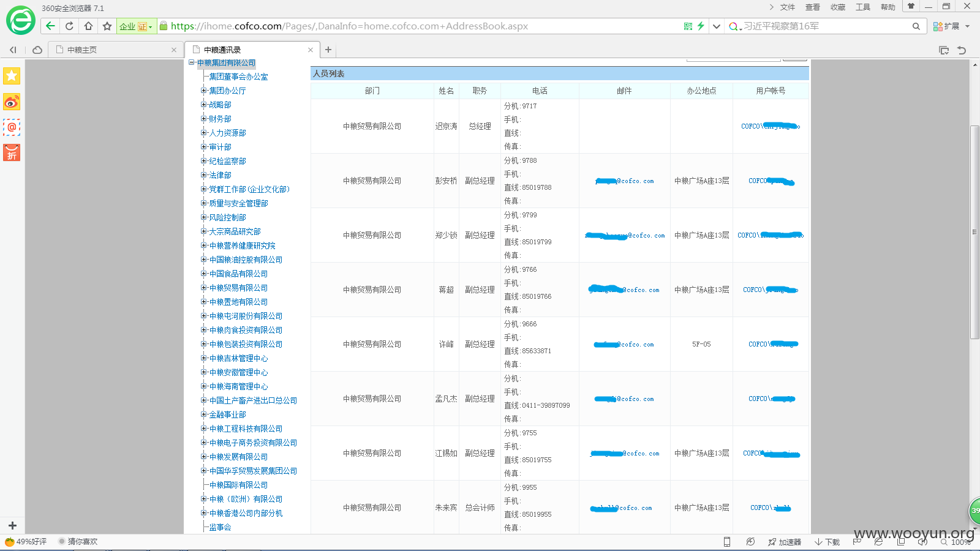Viewport: 980px width, 551px height.
Task: Click the skin shirt icon in title bar
Action: (911, 6)
